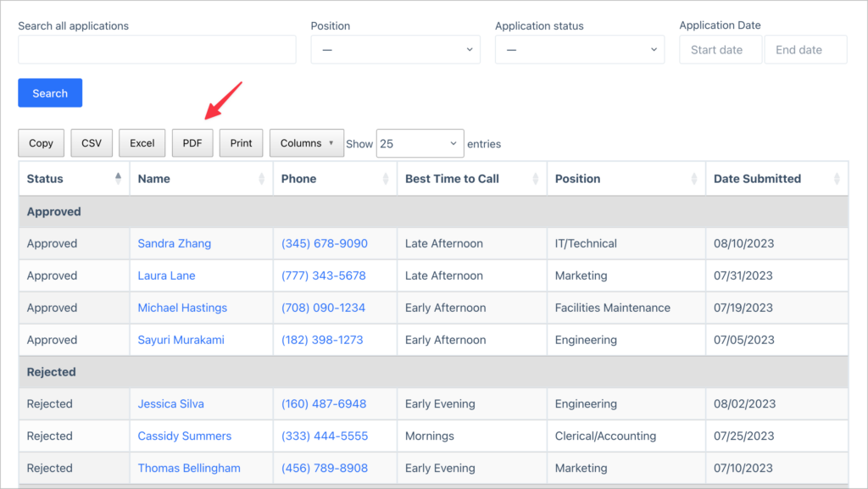Select the Facilities Maintenance position cell

point(626,308)
